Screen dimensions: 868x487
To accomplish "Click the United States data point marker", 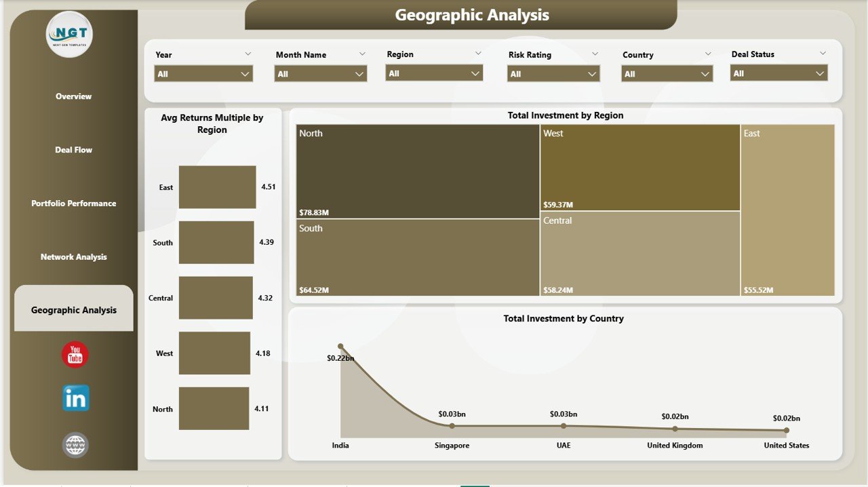I will 786,430.
